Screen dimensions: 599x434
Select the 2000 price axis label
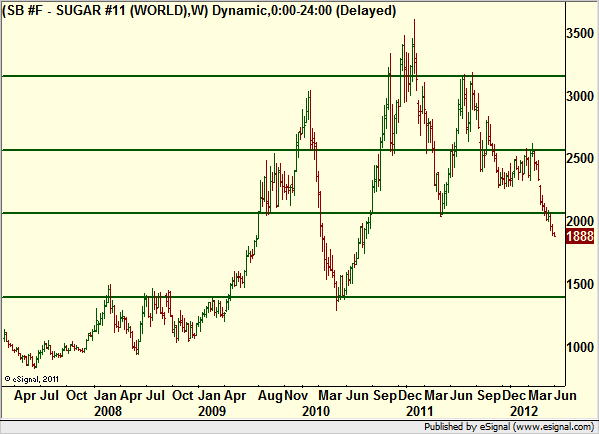pyautogui.click(x=580, y=221)
